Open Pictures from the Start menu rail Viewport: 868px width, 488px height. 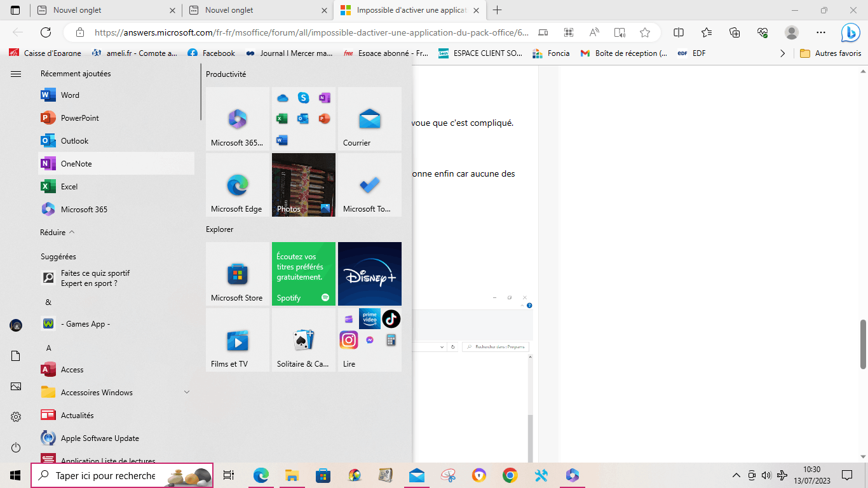tap(16, 386)
